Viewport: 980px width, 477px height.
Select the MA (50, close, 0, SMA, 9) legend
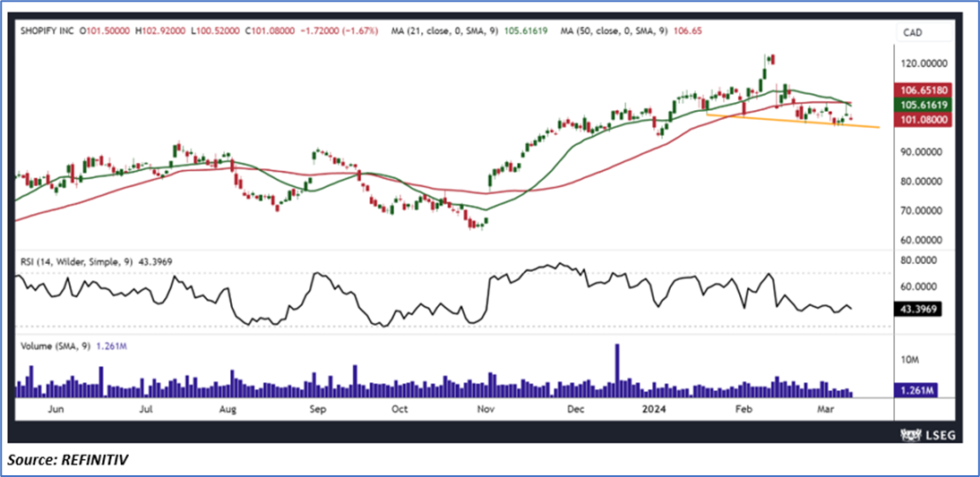(x=614, y=30)
